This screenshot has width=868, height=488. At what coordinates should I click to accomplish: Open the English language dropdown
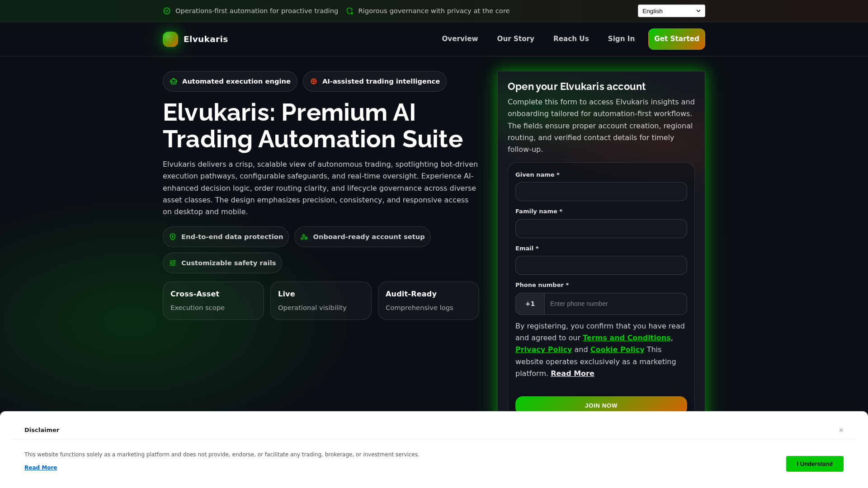click(x=671, y=11)
